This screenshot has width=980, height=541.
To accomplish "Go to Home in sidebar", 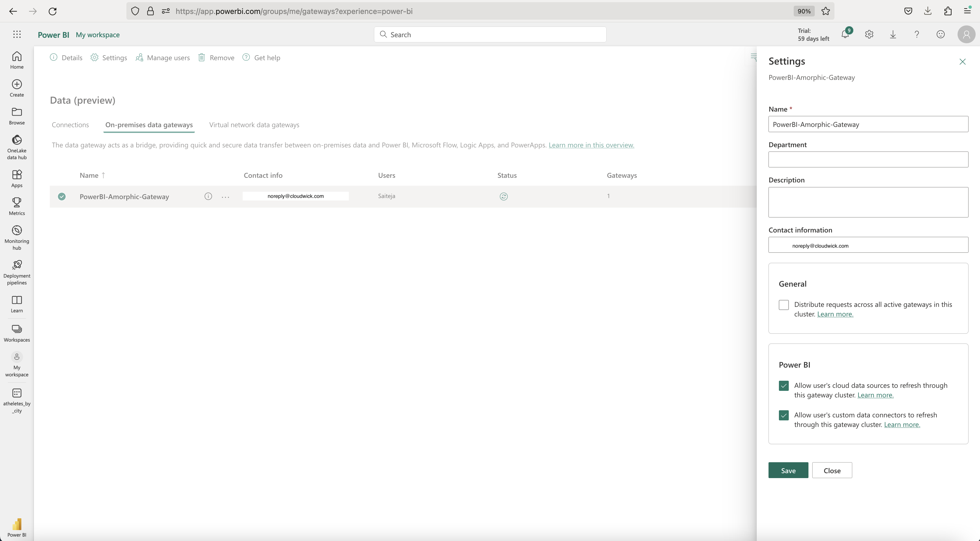I will click(x=17, y=60).
